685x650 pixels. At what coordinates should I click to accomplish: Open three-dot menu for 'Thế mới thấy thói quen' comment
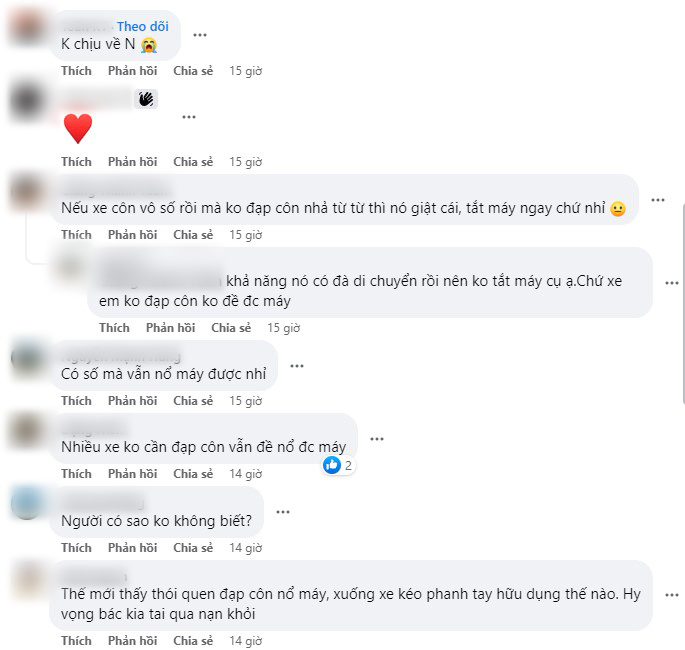pos(672,595)
